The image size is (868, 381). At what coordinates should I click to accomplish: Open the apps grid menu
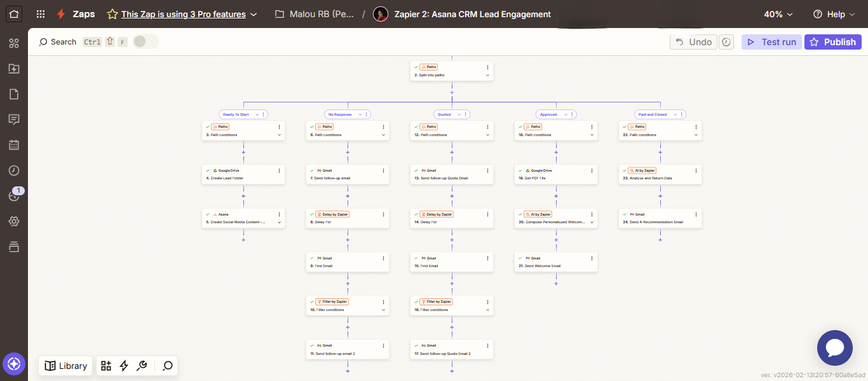(x=41, y=14)
